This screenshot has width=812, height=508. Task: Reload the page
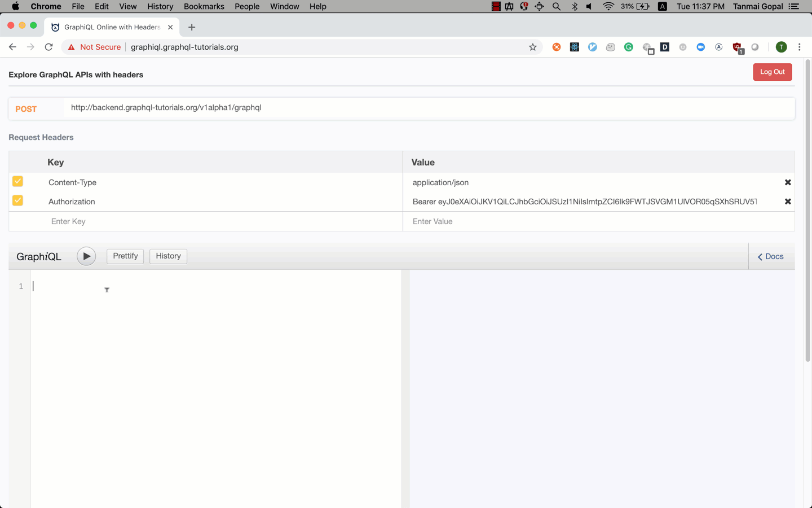tap(49, 47)
